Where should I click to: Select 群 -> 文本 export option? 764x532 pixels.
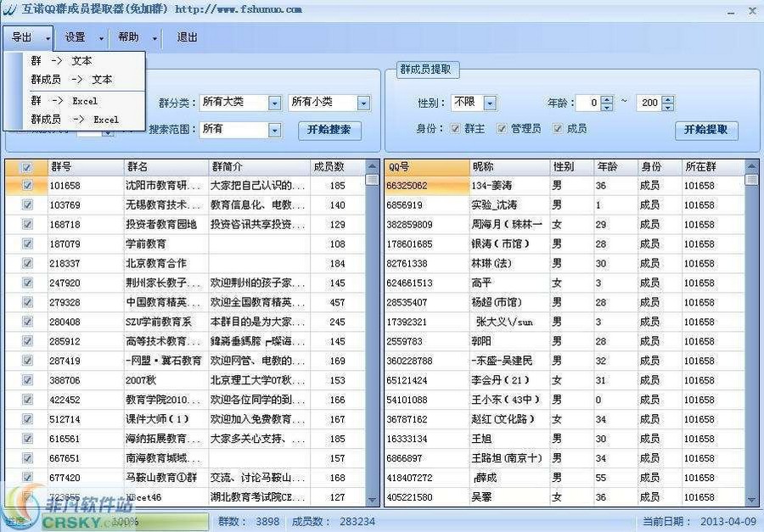(x=61, y=61)
